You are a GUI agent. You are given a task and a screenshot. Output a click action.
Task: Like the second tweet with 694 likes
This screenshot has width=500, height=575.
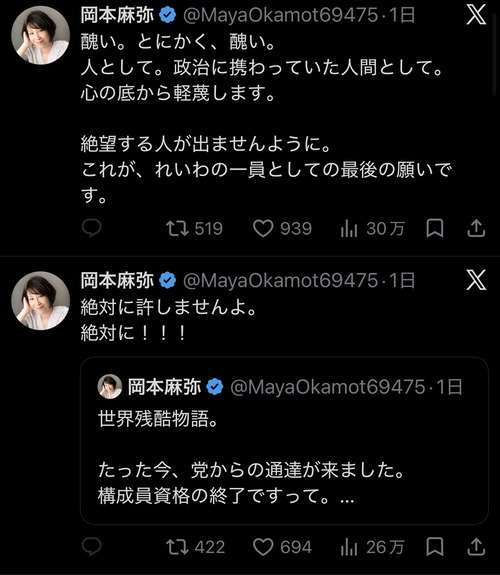point(282,547)
